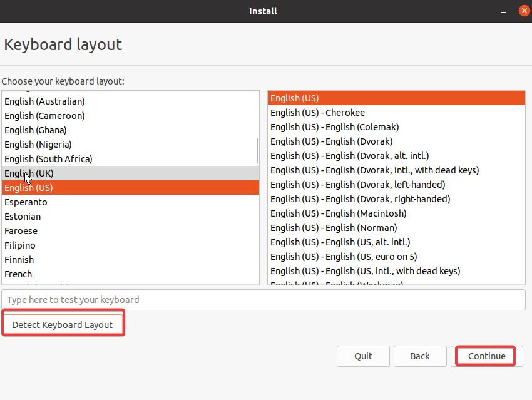Select Finnish keyboard layout
The image size is (532, 400).
tap(131, 260)
